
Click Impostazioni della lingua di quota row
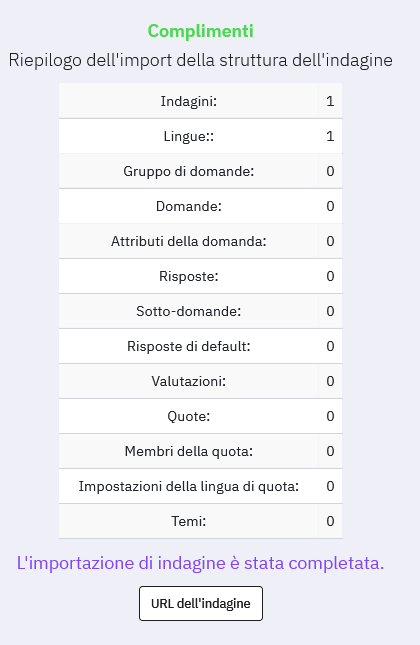pyautogui.click(x=201, y=486)
